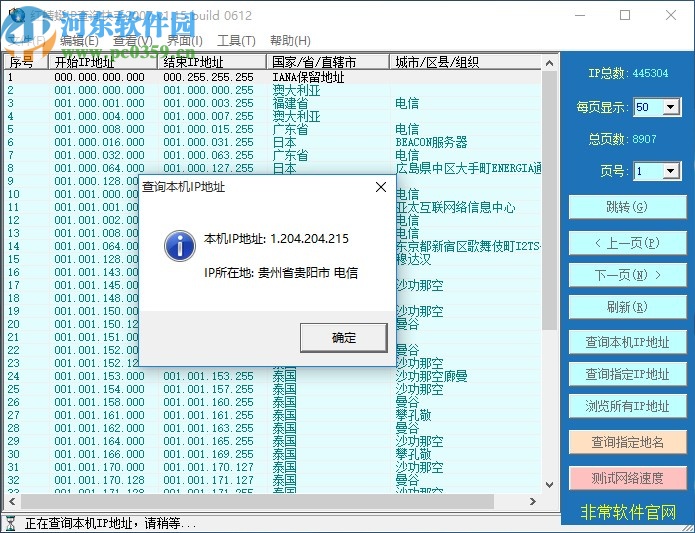Open the 界面(I) menu
This screenshot has height=533, width=695.
tap(185, 41)
